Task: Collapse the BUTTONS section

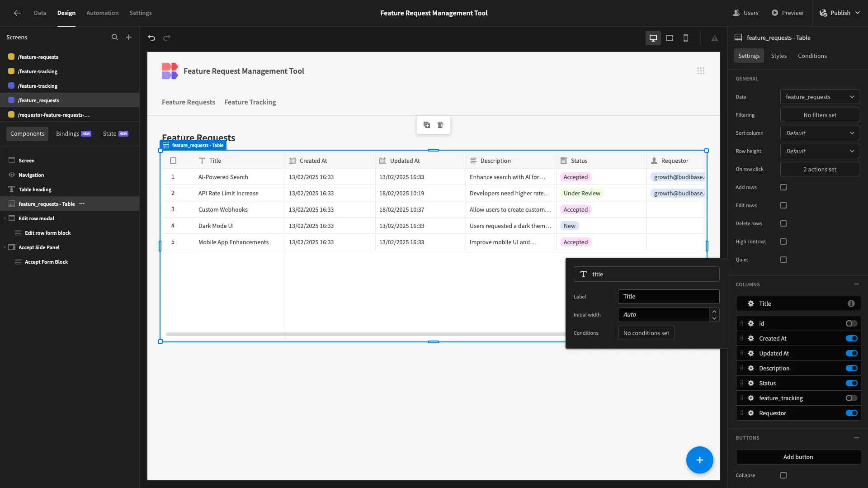Action: point(857,438)
